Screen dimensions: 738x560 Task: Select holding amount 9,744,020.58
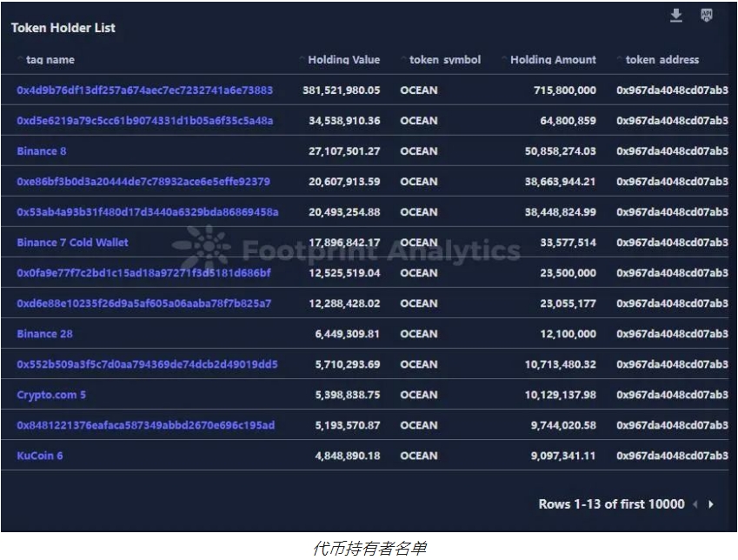coord(563,425)
